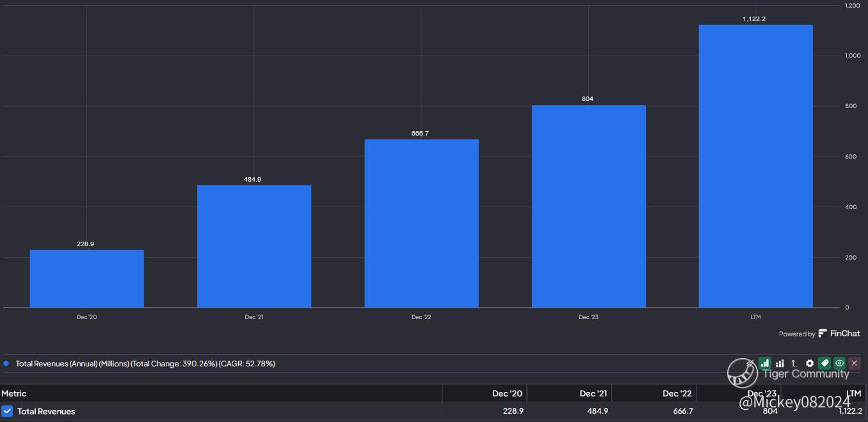
Task: Click the Total Revenues legend label
Action: tap(145, 363)
